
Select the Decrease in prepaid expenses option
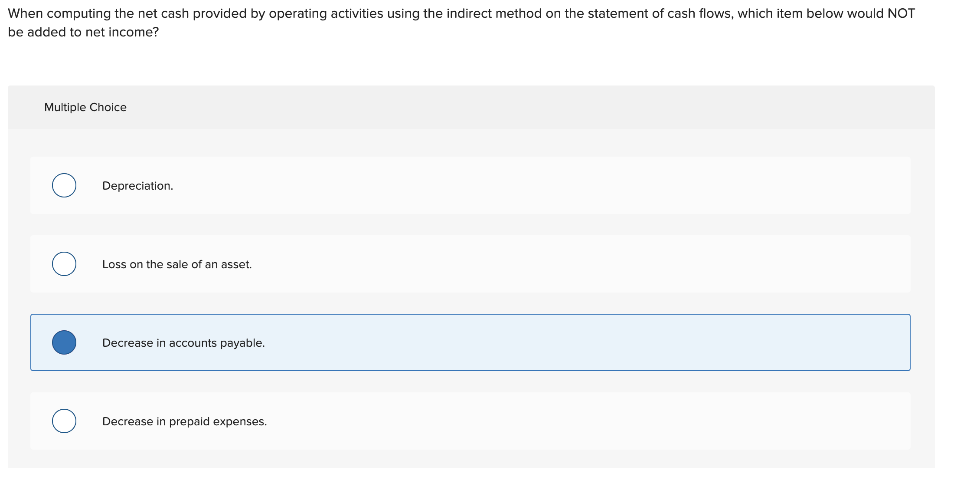(64, 421)
